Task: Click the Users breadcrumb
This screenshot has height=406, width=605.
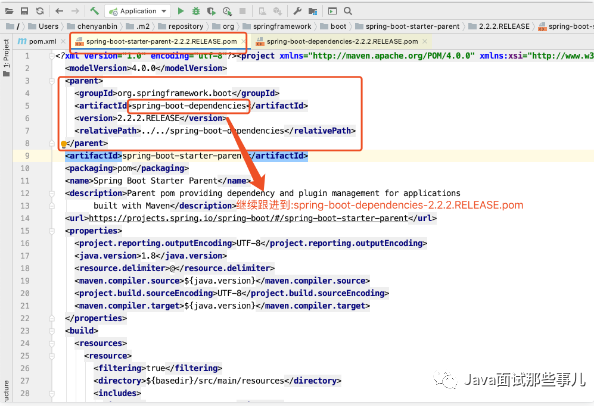Action: point(44,26)
